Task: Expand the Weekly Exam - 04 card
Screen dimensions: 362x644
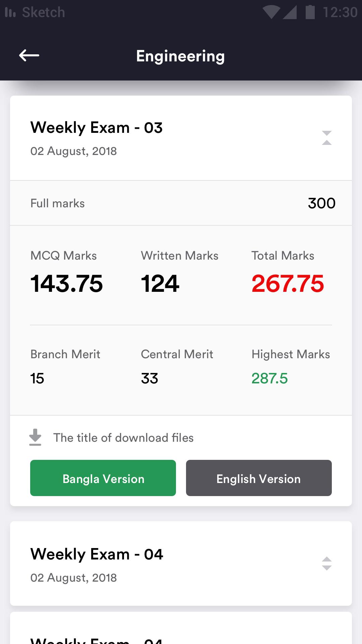Action: 326,563
